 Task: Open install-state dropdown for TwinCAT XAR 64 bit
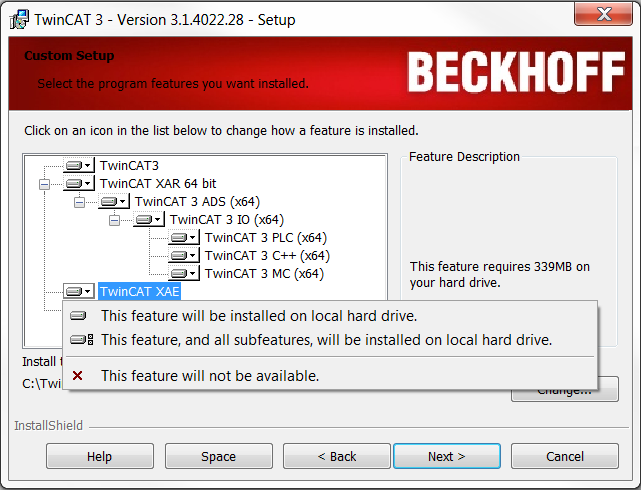(x=79, y=183)
